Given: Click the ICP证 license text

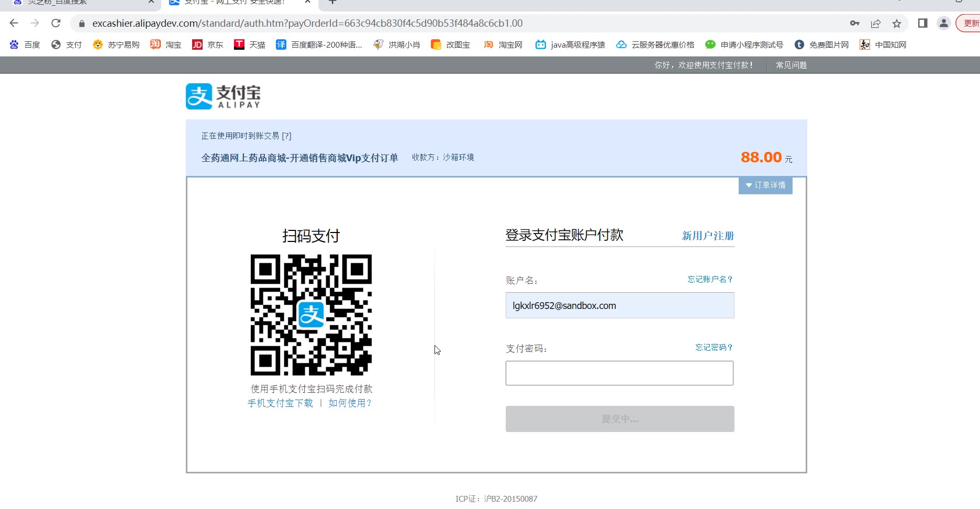Looking at the screenshot, I should tap(496, 499).
